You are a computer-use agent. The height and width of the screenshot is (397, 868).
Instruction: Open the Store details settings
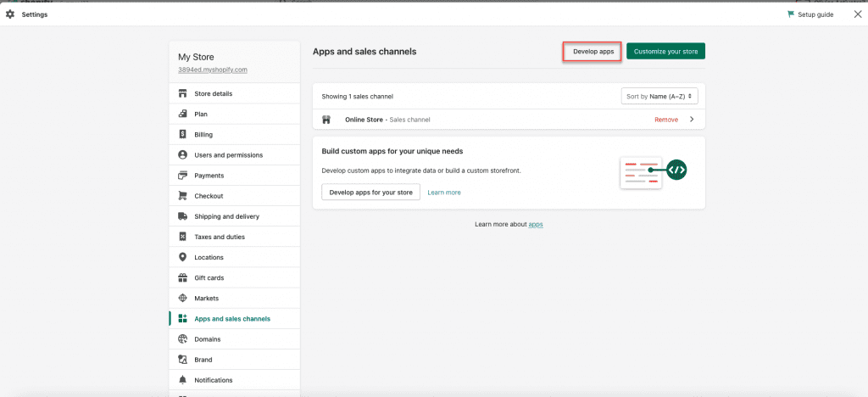tap(235, 93)
